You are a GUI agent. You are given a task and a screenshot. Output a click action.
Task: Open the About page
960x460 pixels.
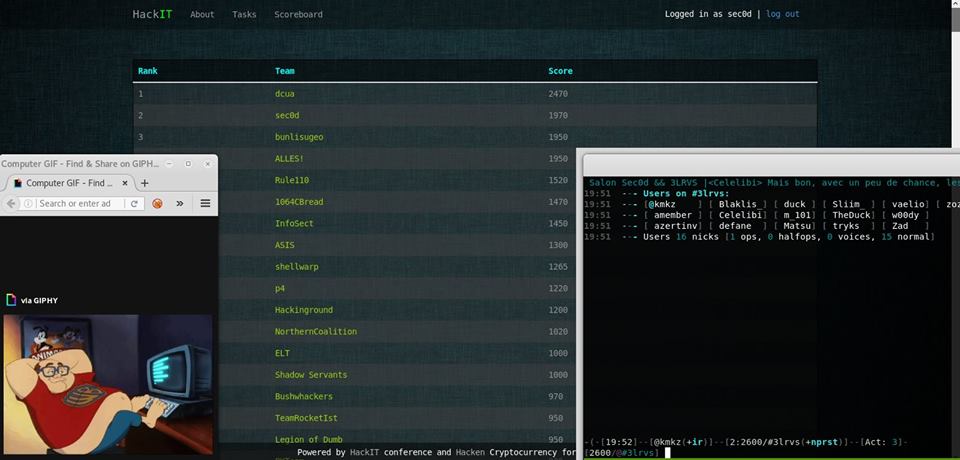click(x=202, y=14)
